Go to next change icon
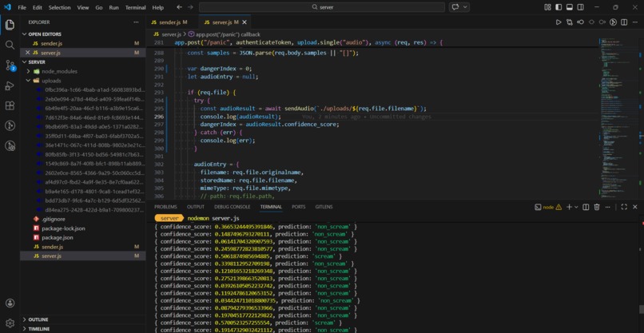Viewport: 644px width, 333px height. [x=602, y=22]
